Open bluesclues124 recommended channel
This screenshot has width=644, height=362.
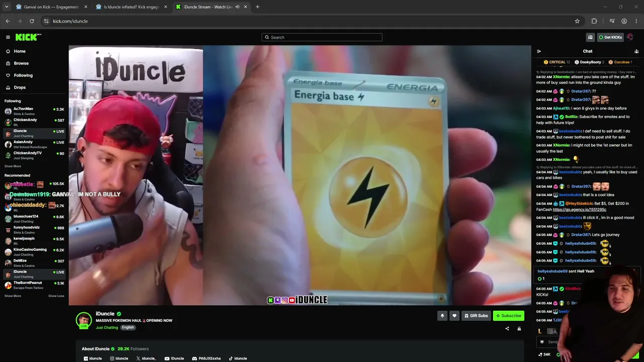coord(34,219)
